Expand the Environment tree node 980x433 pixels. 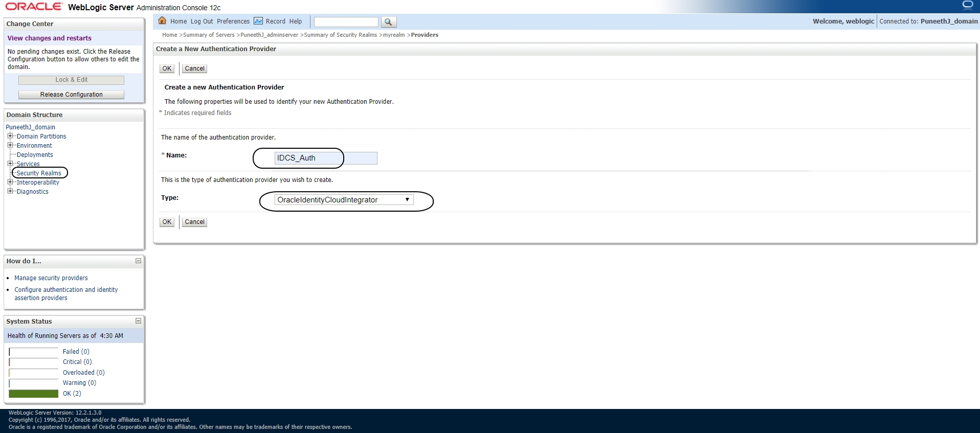(10, 145)
